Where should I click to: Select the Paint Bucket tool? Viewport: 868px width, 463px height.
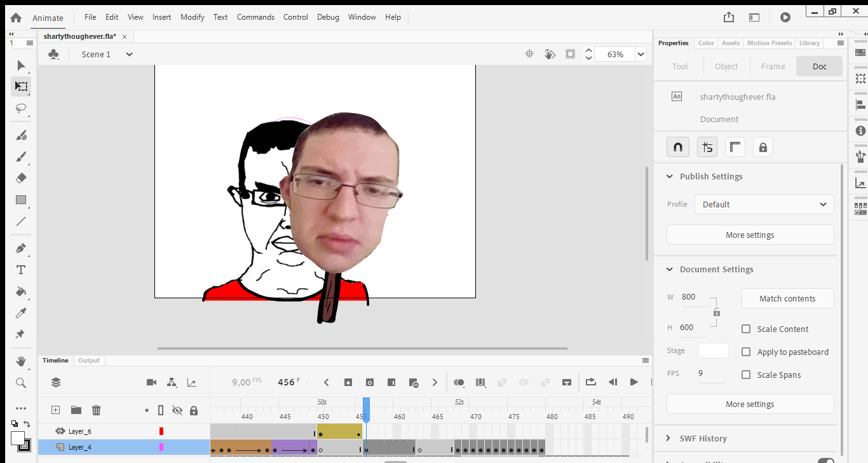pos(21,291)
